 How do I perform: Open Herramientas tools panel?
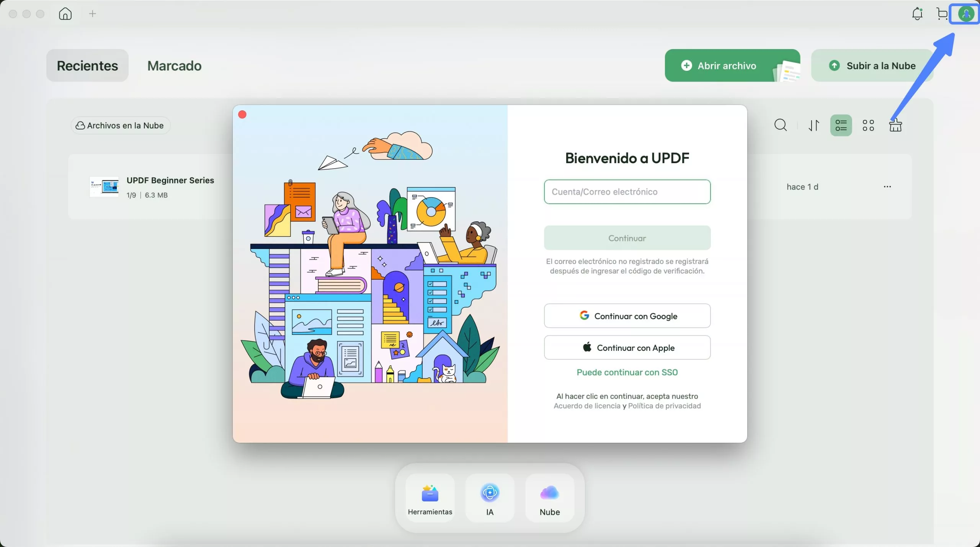pos(430,498)
